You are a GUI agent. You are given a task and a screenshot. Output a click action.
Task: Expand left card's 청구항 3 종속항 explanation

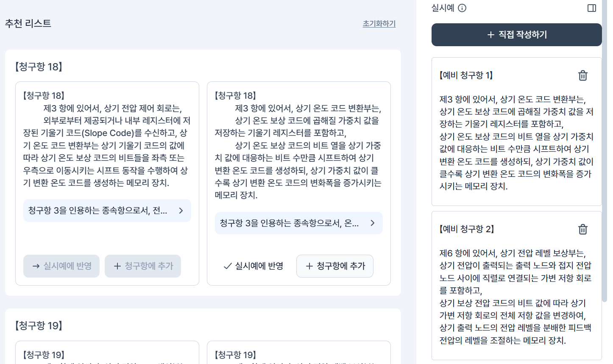click(107, 211)
